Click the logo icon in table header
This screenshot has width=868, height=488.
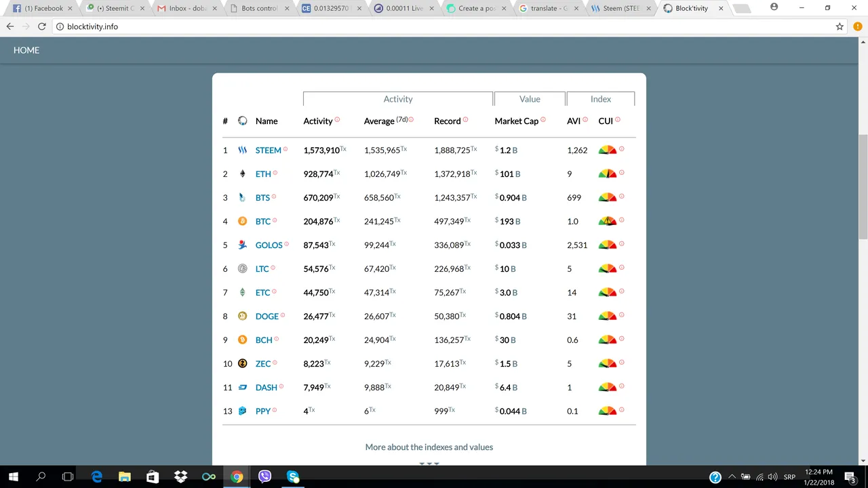point(242,121)
